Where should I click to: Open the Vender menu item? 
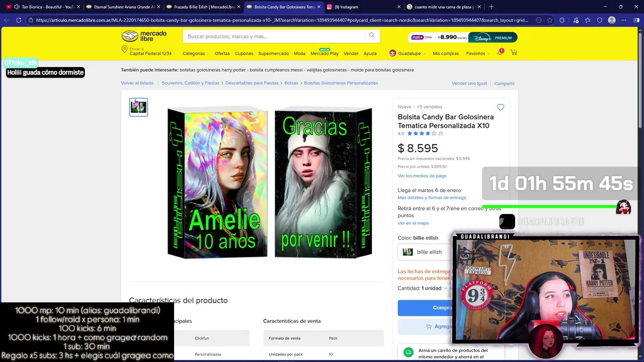pyautogui.click(x=351, y=53)
